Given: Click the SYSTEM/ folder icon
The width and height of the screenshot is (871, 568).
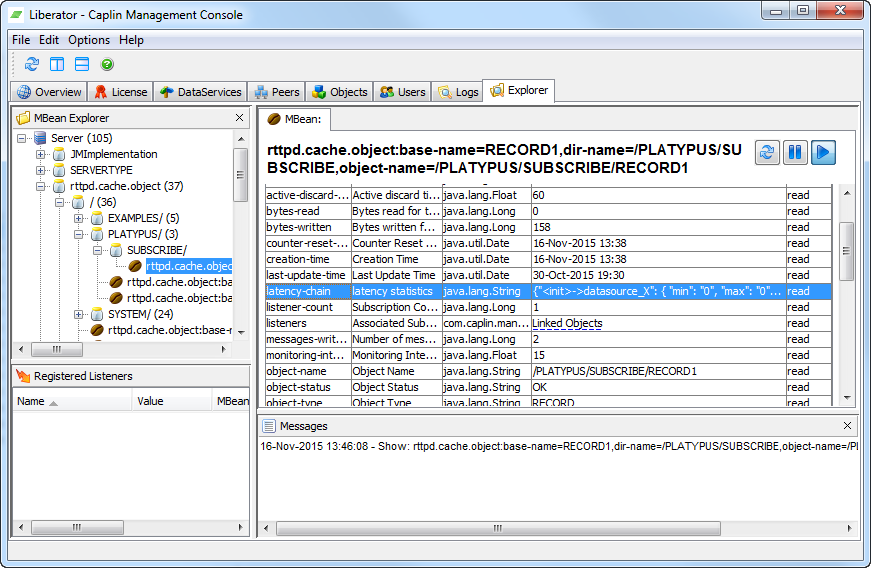Looking at the screenshot, I should (97, 314).
